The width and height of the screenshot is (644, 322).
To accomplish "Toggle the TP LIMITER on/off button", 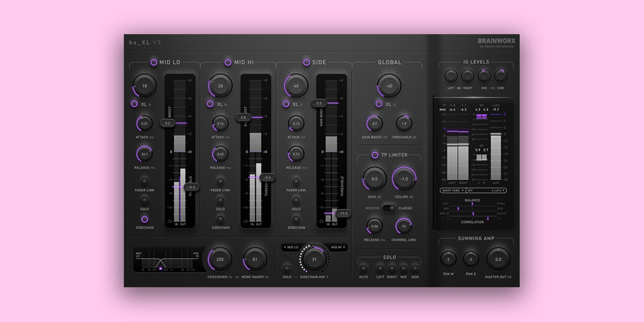I will [375, 155].
